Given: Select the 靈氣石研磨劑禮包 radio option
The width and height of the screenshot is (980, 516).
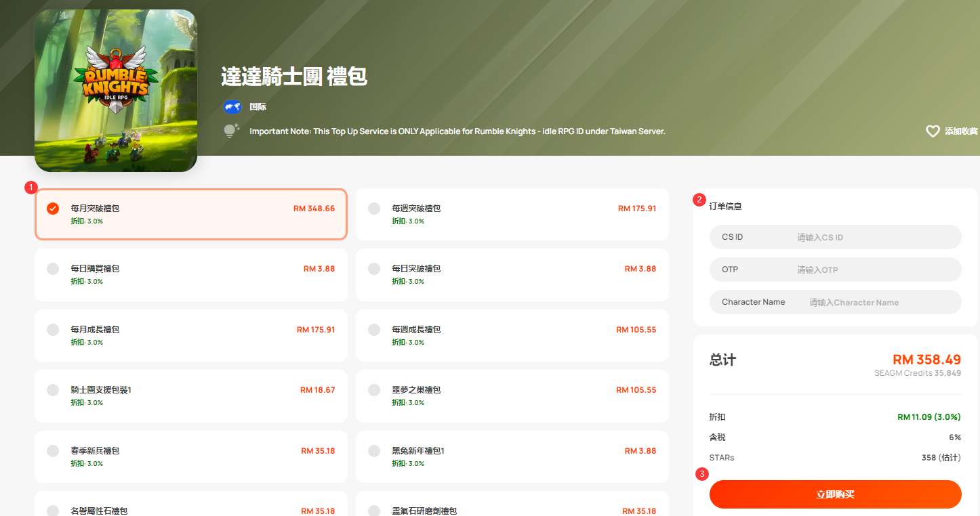Looking at the screenshot, I should tap(374, 511).
